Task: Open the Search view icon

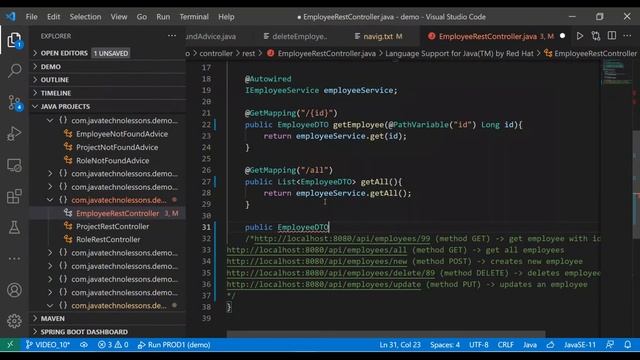Action: point(14,71)
